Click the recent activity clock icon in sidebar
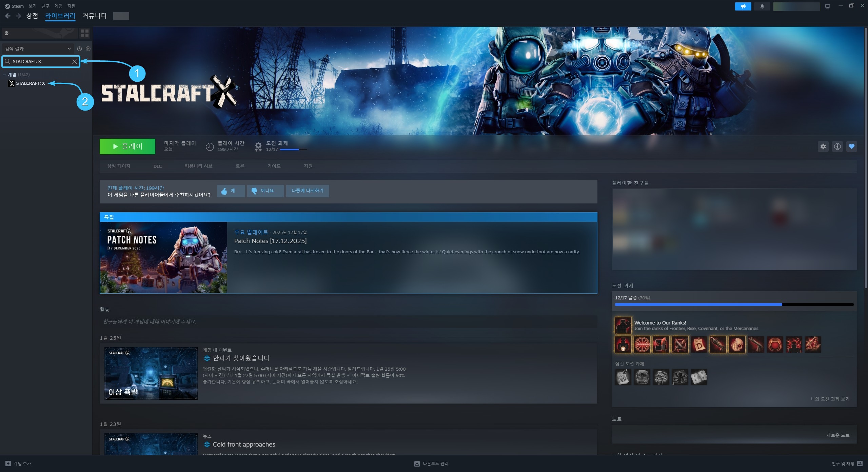This screenshot has height=472, width=868. tap(79, 48)
